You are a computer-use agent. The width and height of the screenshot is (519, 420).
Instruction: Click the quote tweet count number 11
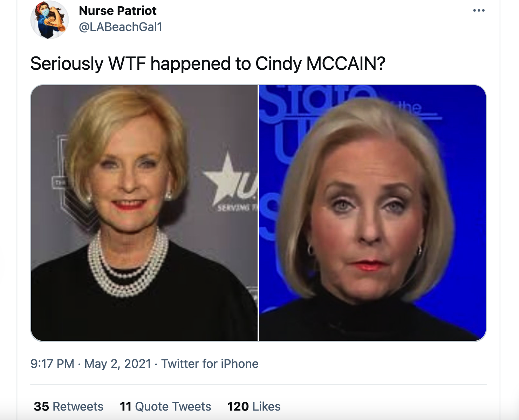click(125, 407)
